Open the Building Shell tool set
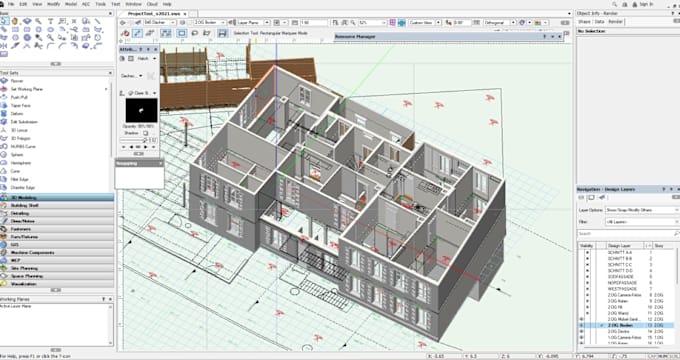The image size is (680, 360). click(57, 205)
